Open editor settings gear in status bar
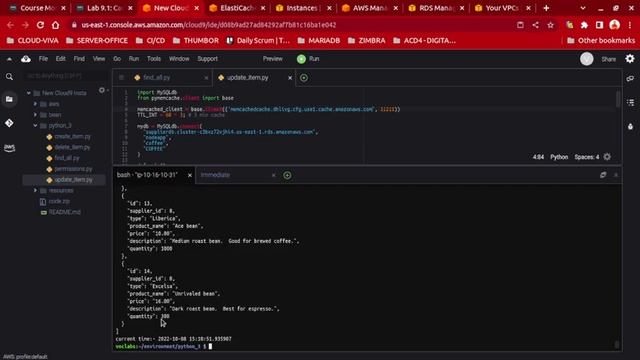Image resolution: width=640 pixels, height=360 pixels. click(x=607, y=157)
